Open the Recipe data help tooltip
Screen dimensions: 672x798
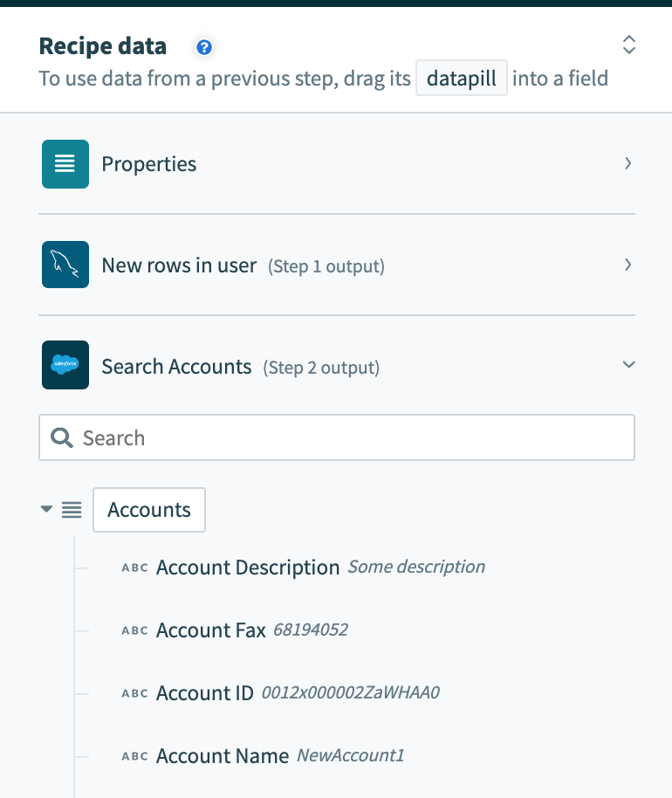[x=203, y=46]
